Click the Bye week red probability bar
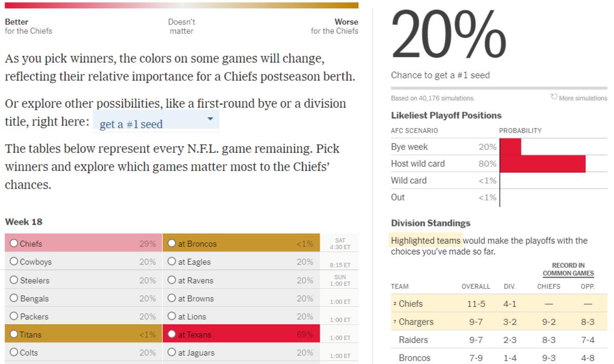 pos(510,147)
